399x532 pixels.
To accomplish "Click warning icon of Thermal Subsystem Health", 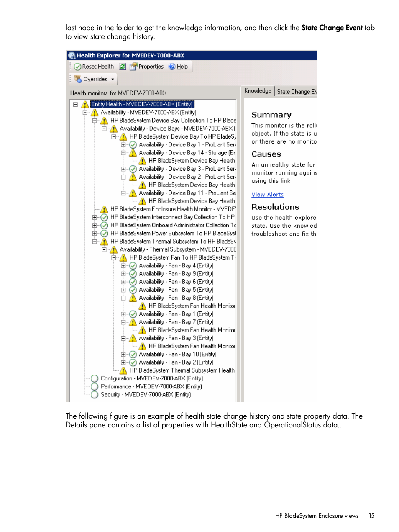I will click(123, 370).
